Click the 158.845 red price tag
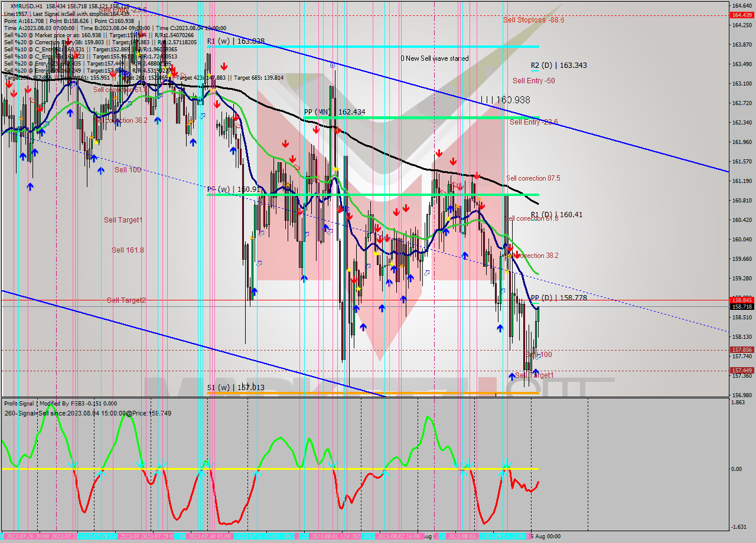The image size is (756, 543). (741, 299)
